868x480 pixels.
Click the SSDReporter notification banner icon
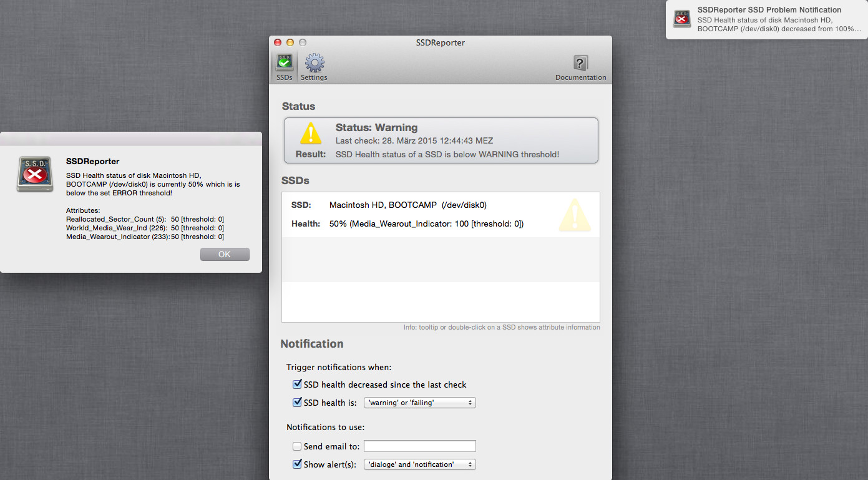(x=682, y=19)
